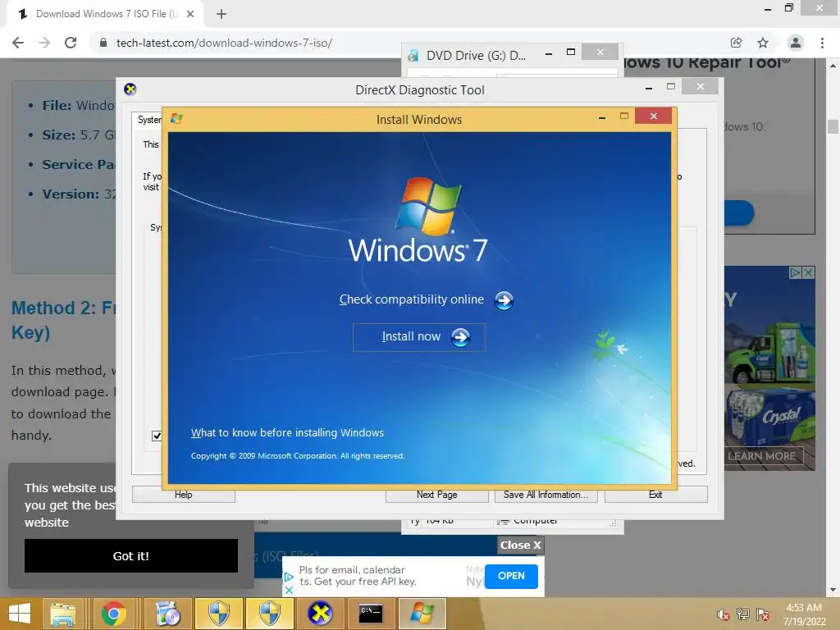Click the page scrollbar up arrow

point(833,66)
